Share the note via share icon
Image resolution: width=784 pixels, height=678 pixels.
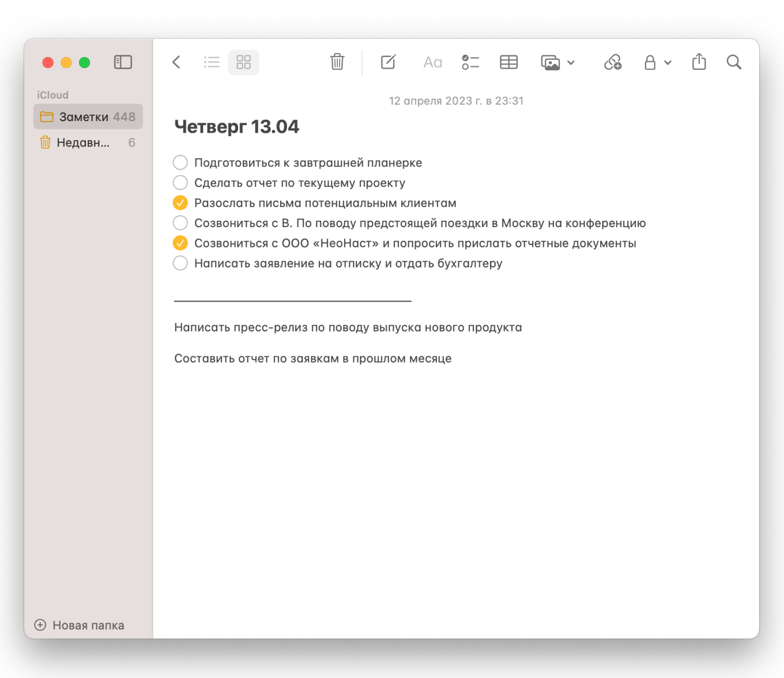[x=699, y=62]
